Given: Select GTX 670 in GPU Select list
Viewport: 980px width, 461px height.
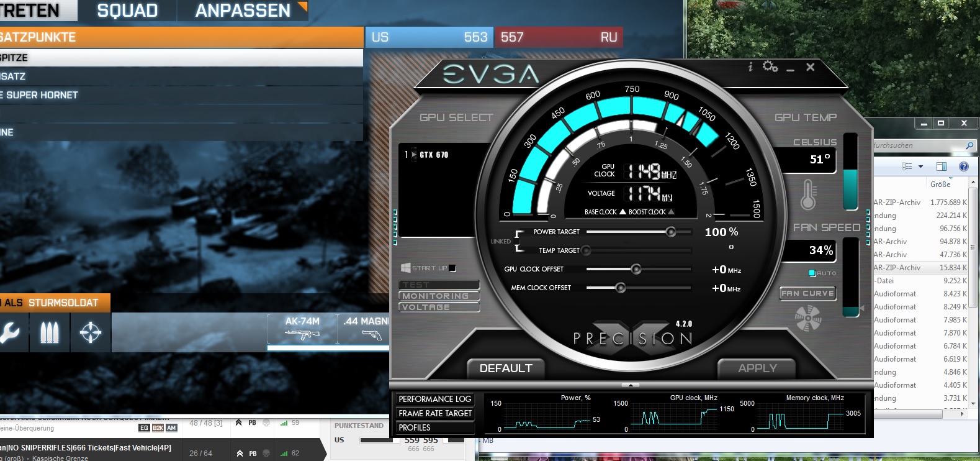Looking at the screenshot, I should click(x=434, y=155).
